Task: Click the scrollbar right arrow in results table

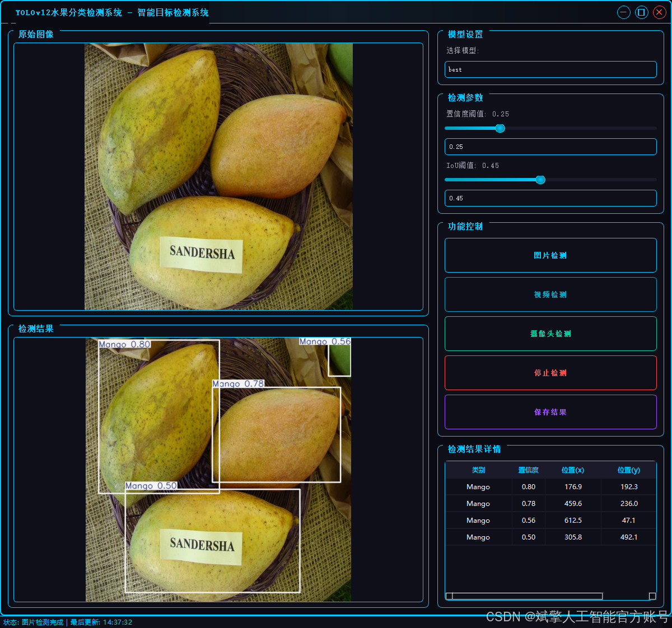Action: click(x=652, y=596)
